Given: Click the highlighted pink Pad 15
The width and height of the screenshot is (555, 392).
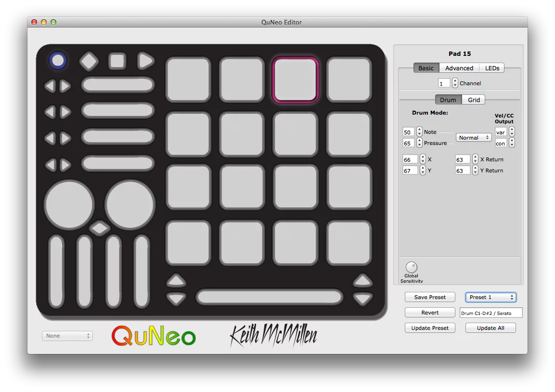Looking at the screenshot, I should [295, 80].
